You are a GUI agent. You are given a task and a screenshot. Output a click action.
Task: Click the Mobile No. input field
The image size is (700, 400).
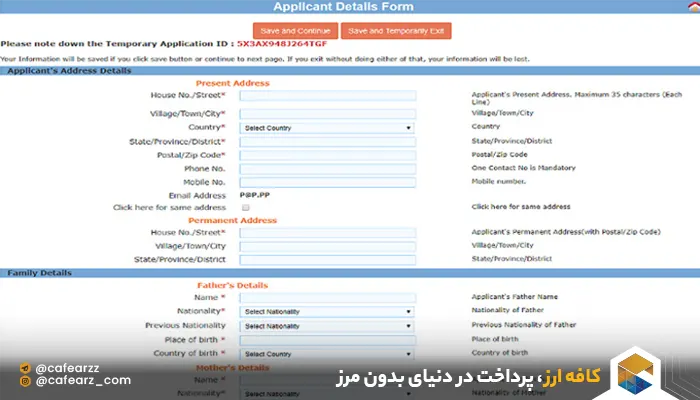[328, 182]
